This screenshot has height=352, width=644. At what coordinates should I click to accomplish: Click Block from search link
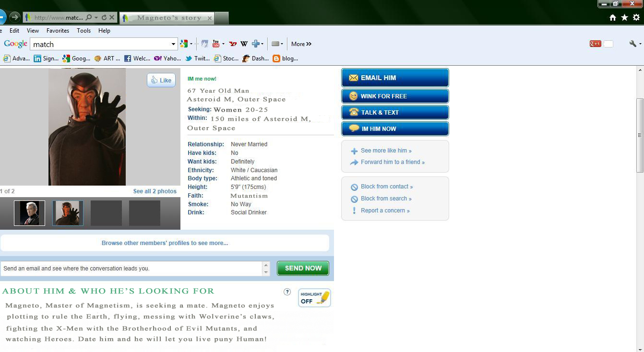coord(386,199)
